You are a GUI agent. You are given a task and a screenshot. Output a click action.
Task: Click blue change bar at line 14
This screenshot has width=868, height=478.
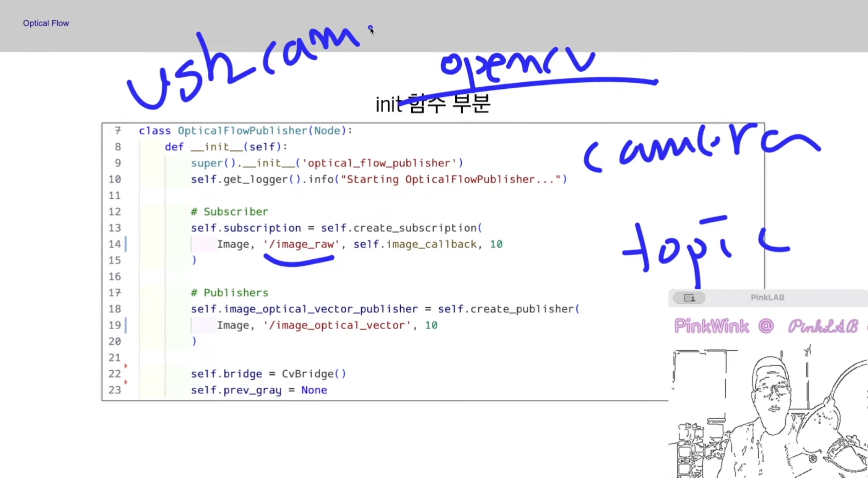tap(126, 244)
